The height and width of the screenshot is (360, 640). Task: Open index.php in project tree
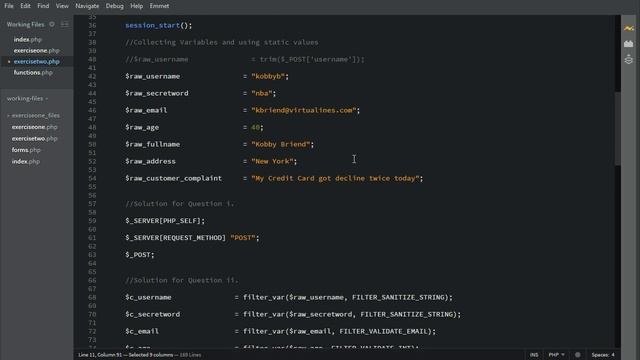[x=26, y=161]
